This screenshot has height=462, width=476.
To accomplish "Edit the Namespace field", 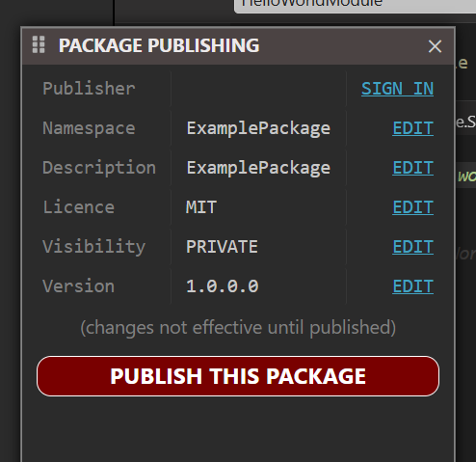I will click(x=412, y=128).
